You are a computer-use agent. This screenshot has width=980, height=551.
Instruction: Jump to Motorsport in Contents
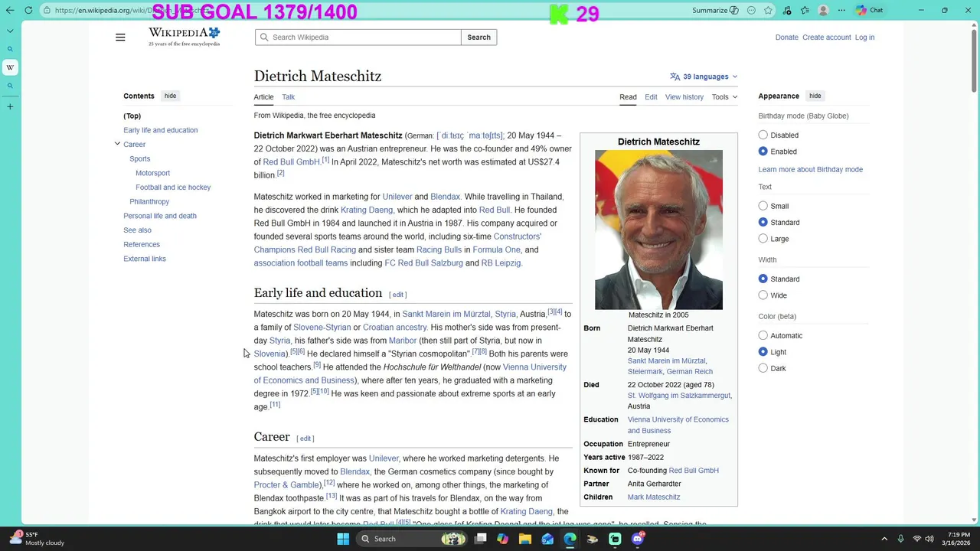pos(152,173)
